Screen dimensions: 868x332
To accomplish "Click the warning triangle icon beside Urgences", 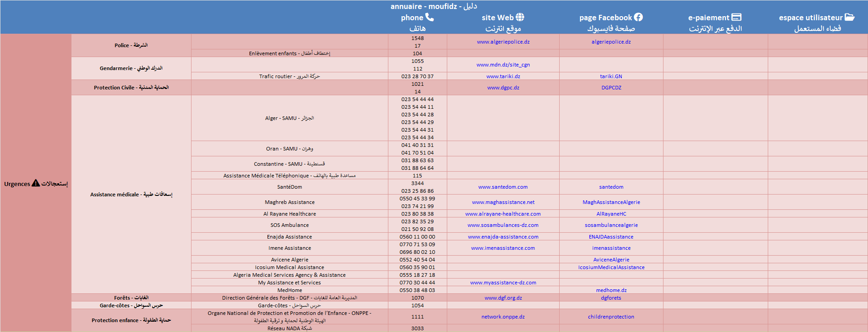I will tap(36, 183).
